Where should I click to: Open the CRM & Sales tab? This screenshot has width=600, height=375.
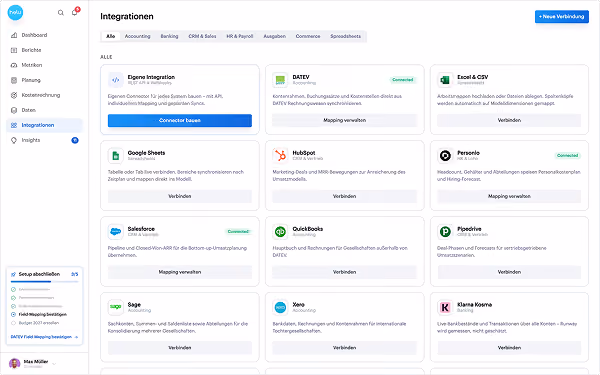coord(202,36)
